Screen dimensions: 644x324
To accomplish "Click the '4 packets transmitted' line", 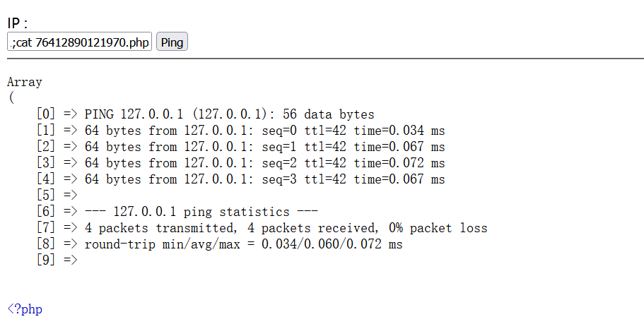I will point(262,228).
